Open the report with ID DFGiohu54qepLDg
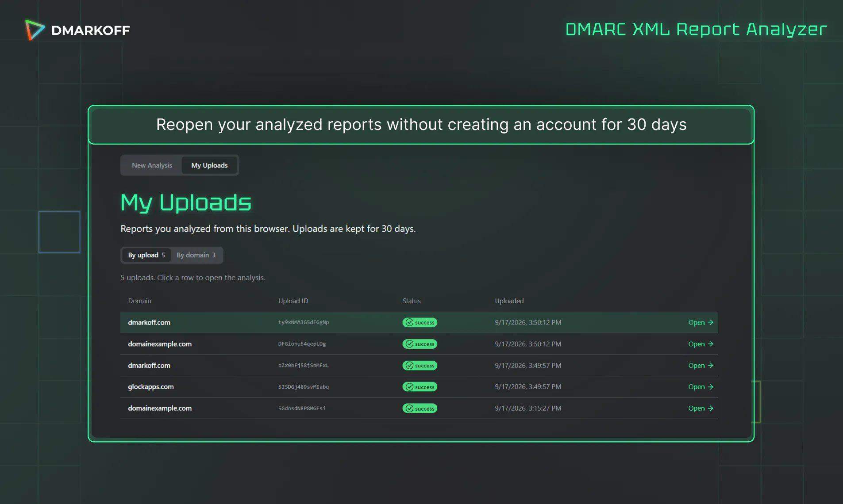The height and width of the screenshot is (504, 843). tap(701, 344)
